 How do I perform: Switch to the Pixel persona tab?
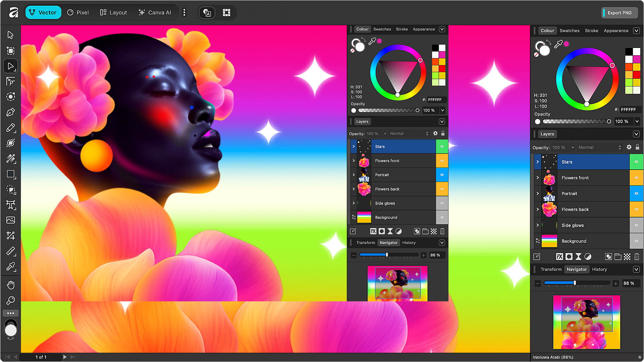(x=78, y=13)
